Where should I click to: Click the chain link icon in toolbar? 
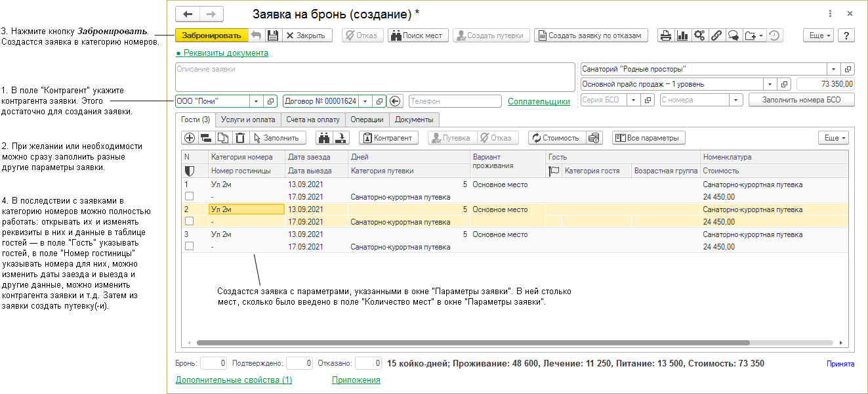point(716,35)
